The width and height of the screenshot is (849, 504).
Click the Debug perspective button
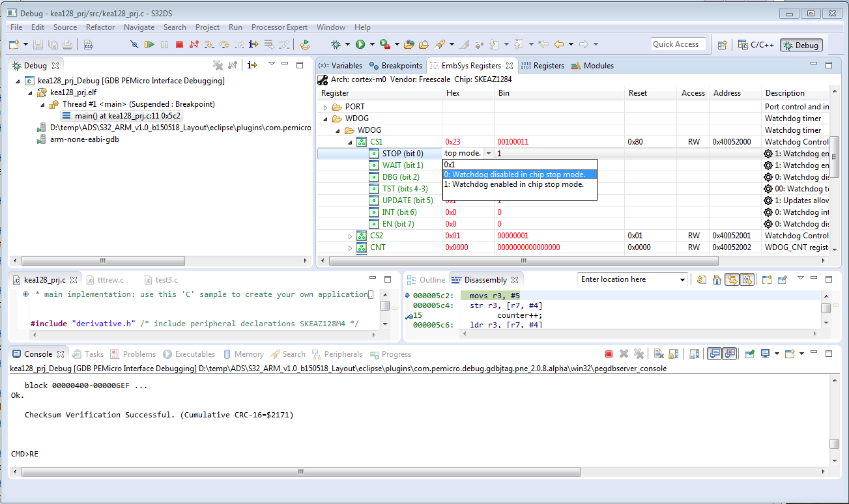[801, 45]
